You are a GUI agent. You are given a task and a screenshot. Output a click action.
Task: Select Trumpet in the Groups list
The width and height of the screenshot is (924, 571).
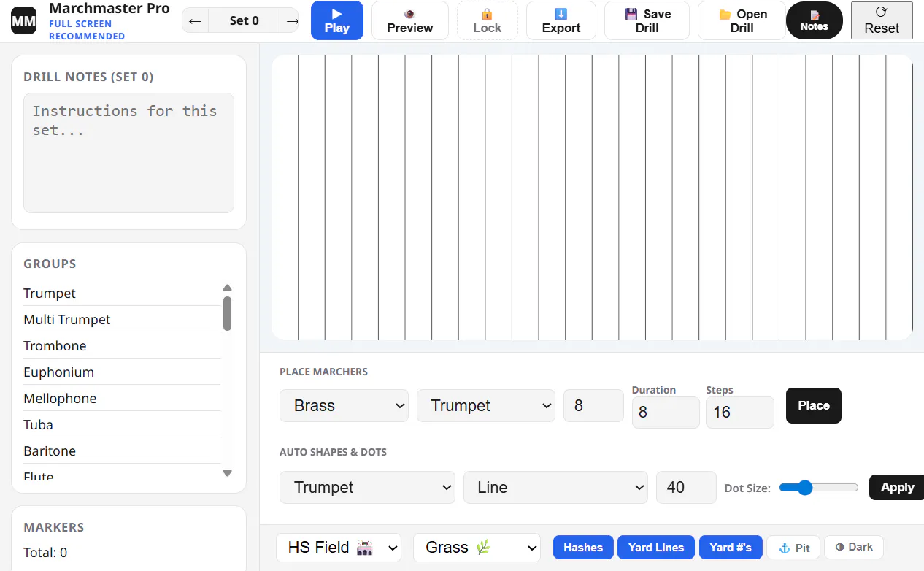[x=122, y=293]
